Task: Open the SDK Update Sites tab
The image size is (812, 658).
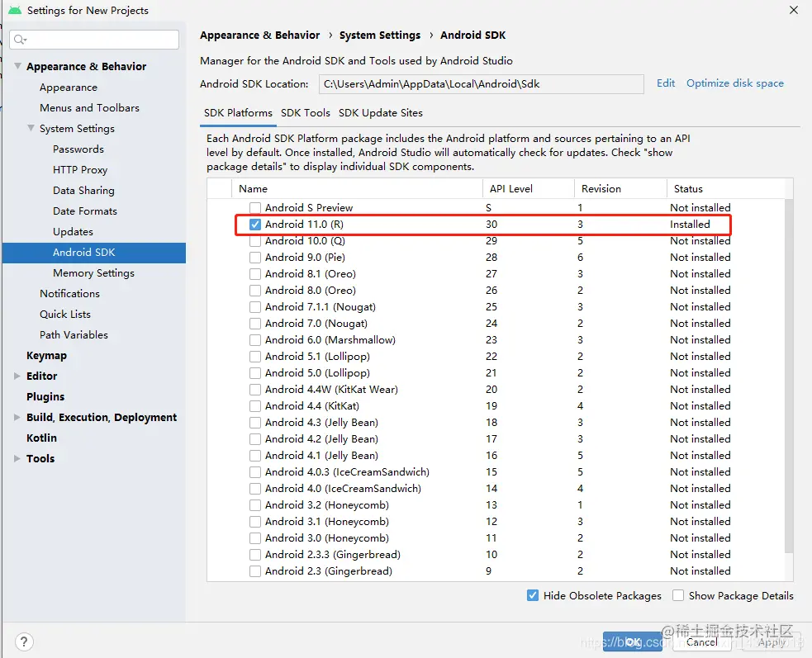Action: 381,113
